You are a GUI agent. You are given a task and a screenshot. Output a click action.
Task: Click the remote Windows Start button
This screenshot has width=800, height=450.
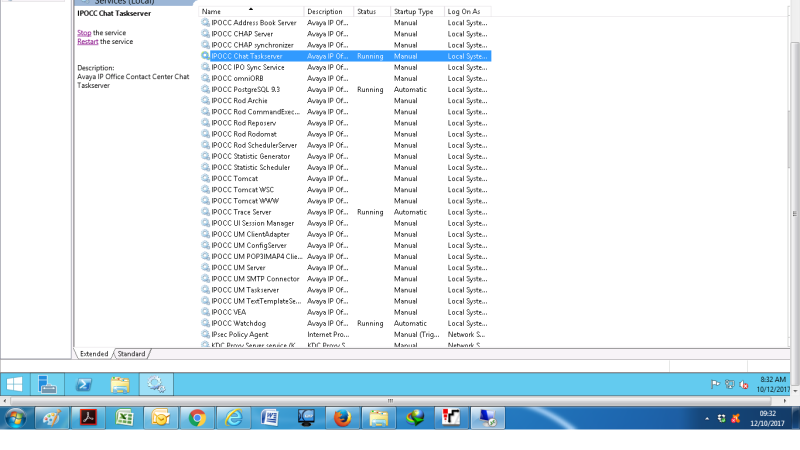(15, 384)
